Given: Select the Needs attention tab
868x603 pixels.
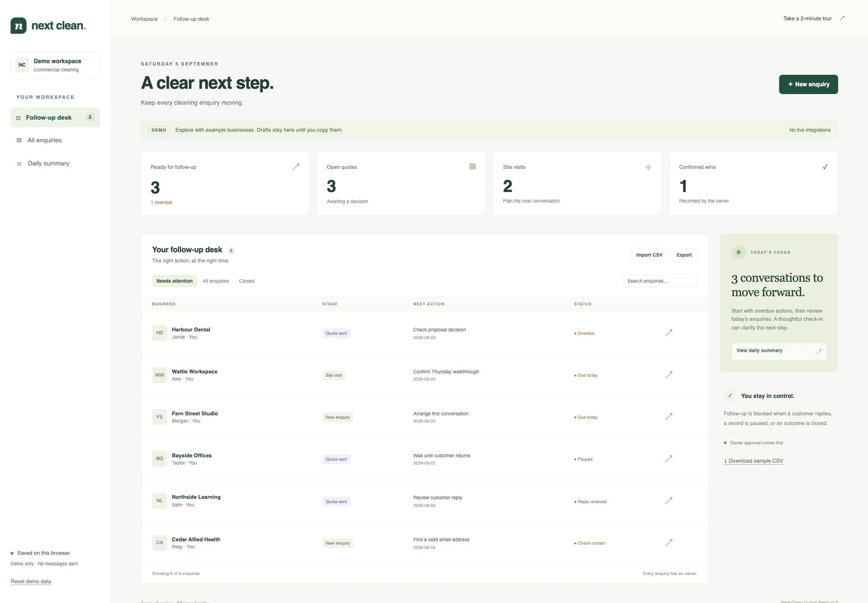Looking at the screenshot, I should pos(175,281).
